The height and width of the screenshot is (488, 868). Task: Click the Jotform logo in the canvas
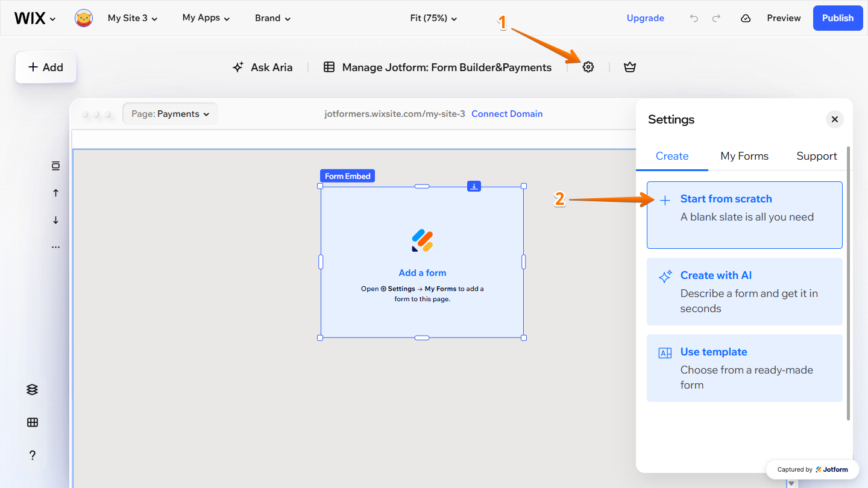tap(423, 240)
